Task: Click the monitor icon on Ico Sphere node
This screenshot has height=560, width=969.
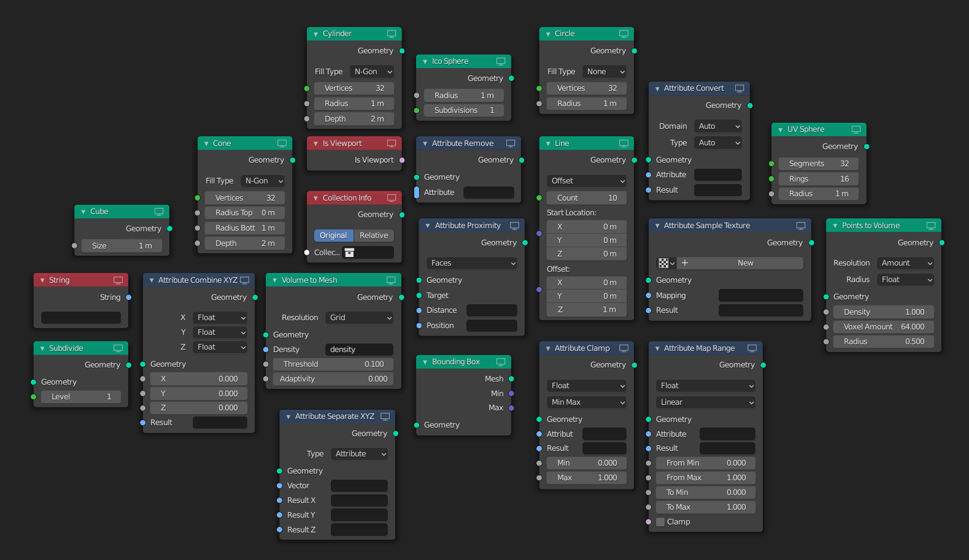Action: point(501,61)
